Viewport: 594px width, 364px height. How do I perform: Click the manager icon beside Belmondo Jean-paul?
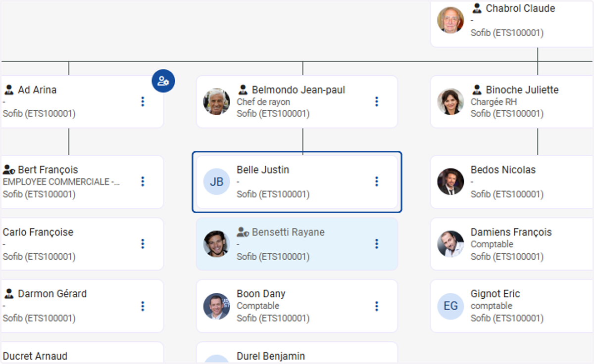pos(243,90)
